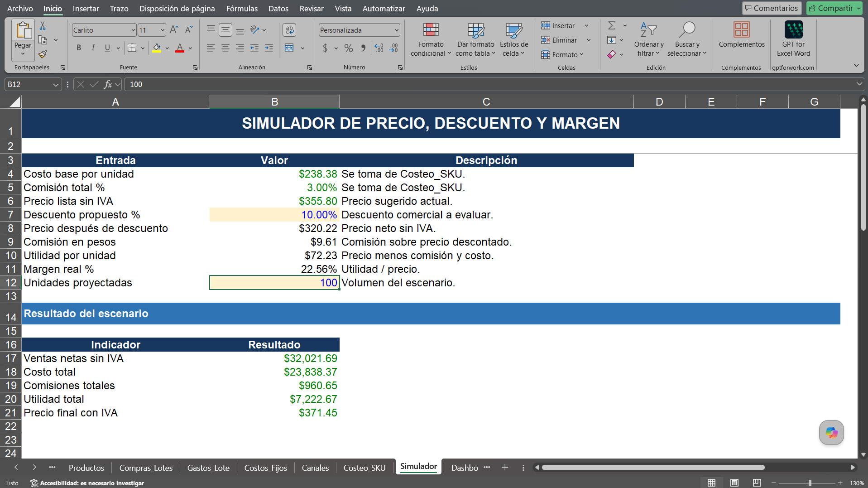Toggle align text left
The image size is (868, 488).
pos(211,48)
